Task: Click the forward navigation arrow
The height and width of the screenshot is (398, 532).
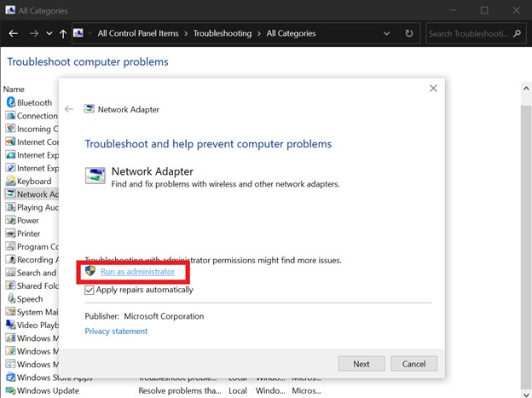Action: click(x=33, y=33)
